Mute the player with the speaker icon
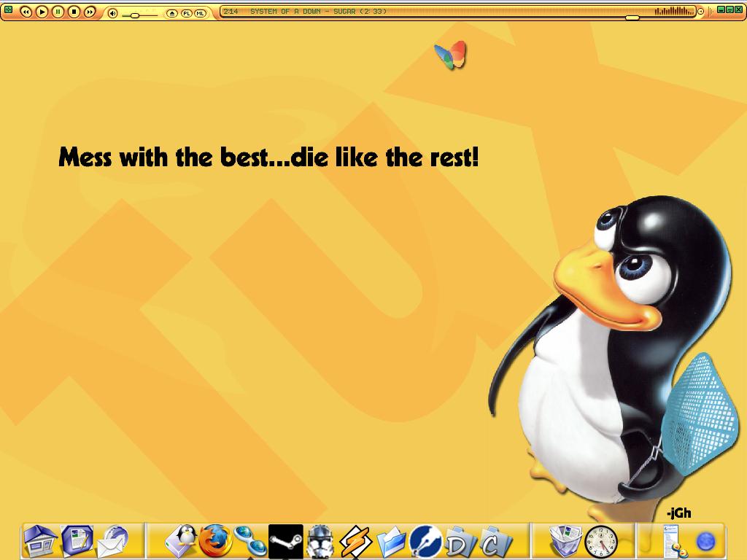Screen dimensions: 747x560 (112, 13)
